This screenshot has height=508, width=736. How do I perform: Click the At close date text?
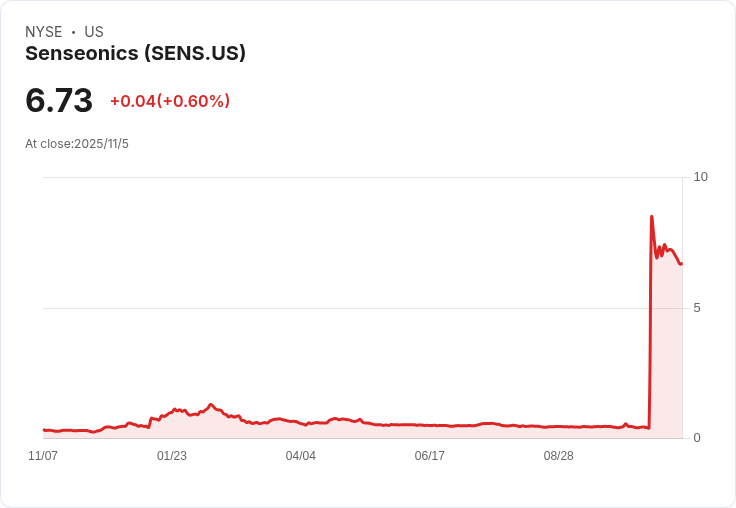click(77, 144)
